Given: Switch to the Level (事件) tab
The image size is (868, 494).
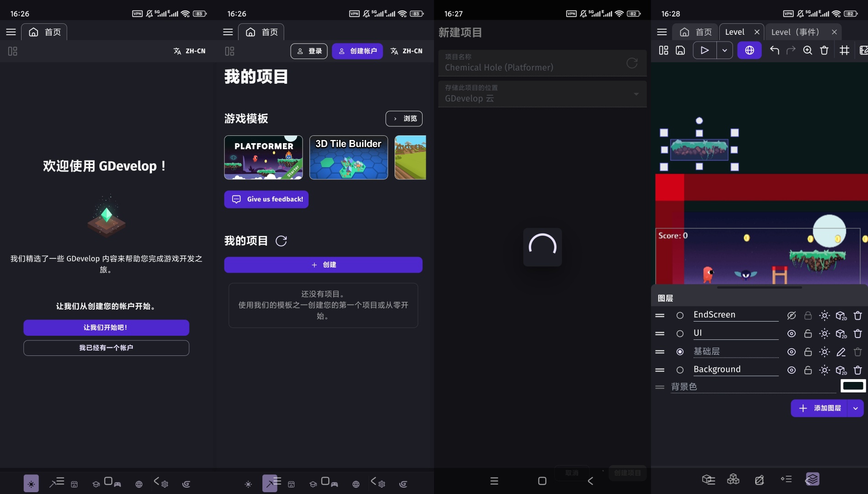Looking at the screenshot, I should click(795, 32).
